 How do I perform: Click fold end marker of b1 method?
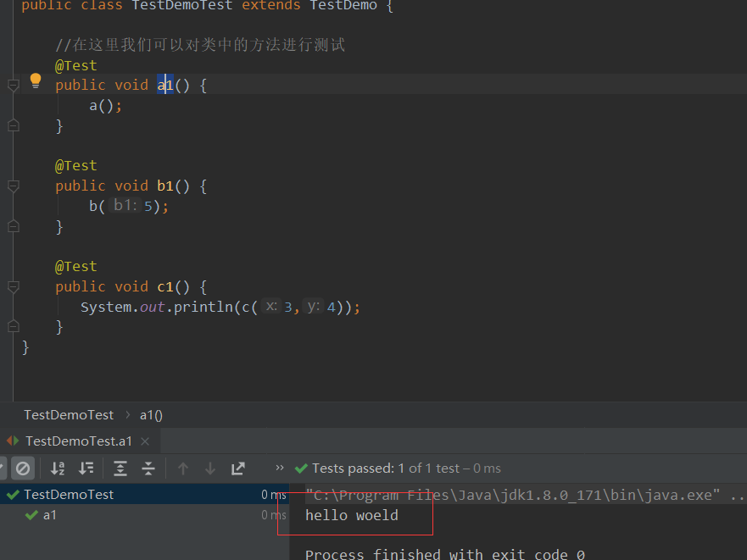(x=14, y=225)
